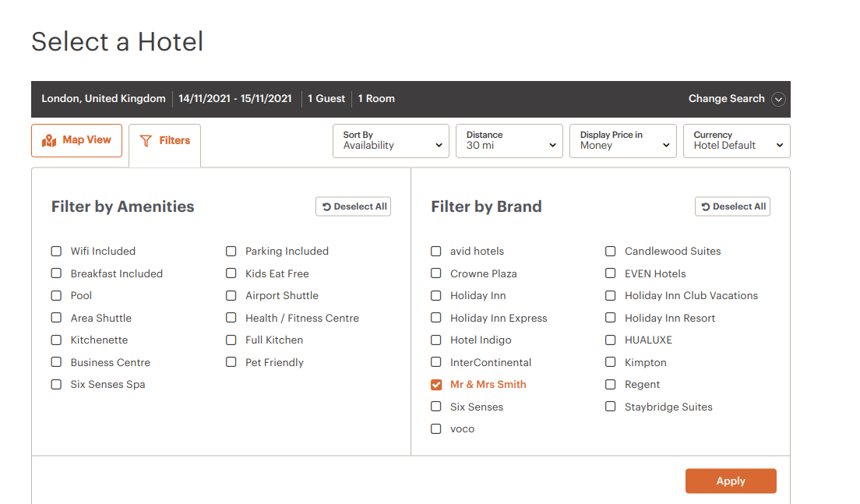Uncheck the Mr & Mrs Smith brand

pyautogui.click(x=436, y=385)
